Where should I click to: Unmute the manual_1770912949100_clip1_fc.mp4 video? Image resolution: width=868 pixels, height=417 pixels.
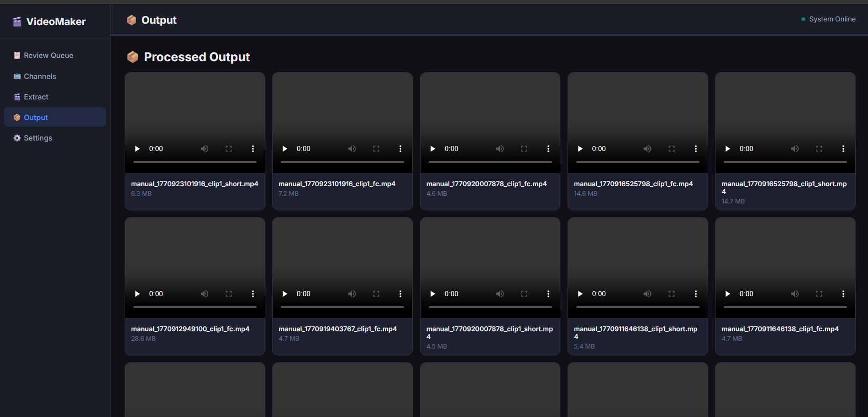(204, 293)
